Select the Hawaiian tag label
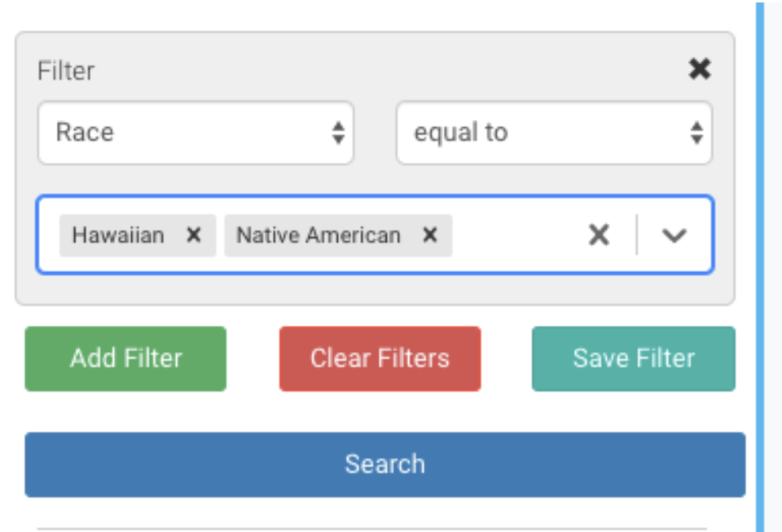 click(x=118, y=235)
